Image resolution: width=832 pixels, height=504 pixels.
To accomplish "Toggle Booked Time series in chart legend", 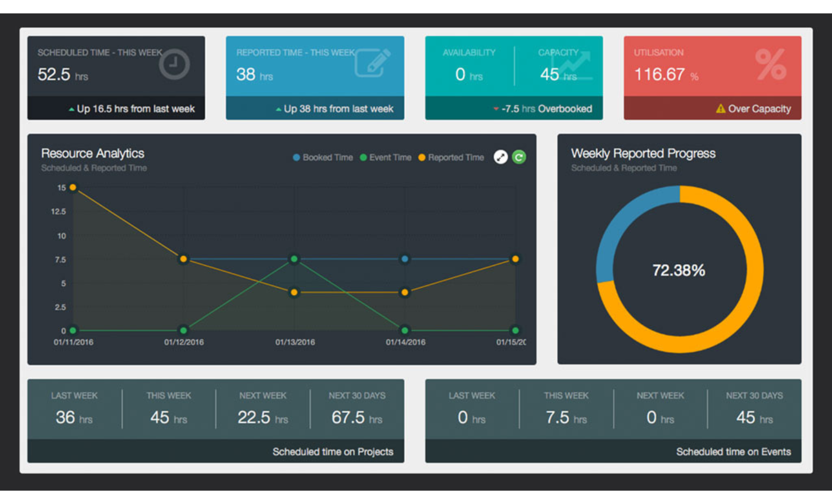I will click(x=323, y=157).
